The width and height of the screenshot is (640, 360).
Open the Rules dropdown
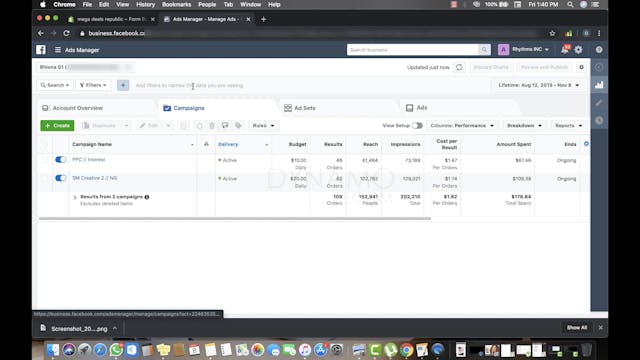pos(263,126)
